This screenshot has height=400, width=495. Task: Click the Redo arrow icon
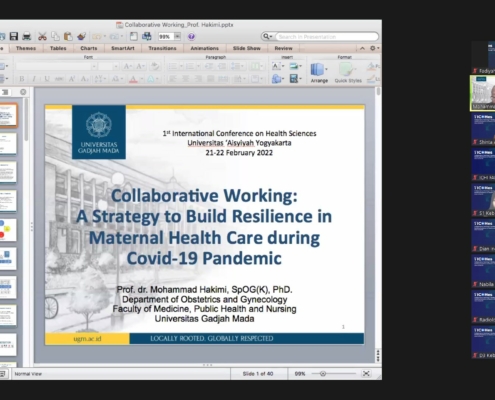114,36
